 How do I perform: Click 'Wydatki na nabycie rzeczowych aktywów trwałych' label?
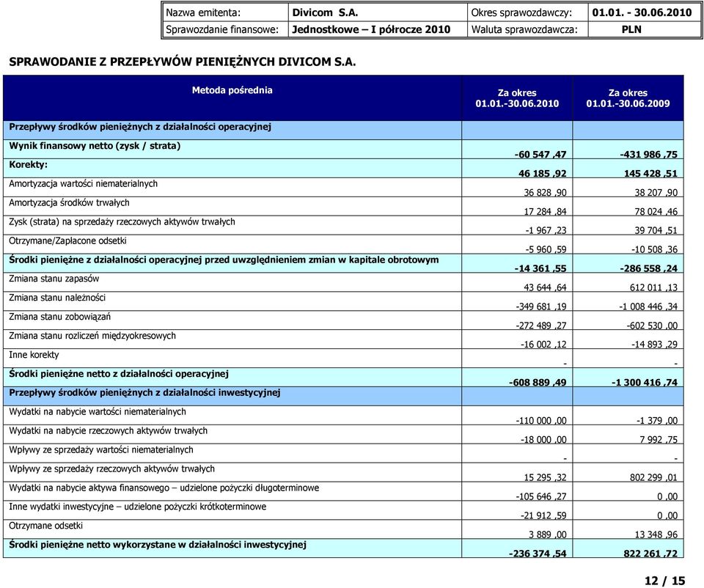coord(109,431)
